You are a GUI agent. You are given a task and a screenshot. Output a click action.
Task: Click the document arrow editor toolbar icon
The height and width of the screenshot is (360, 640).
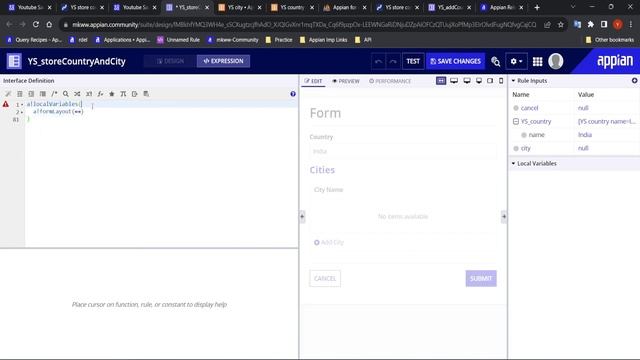(x=134, y=94)
